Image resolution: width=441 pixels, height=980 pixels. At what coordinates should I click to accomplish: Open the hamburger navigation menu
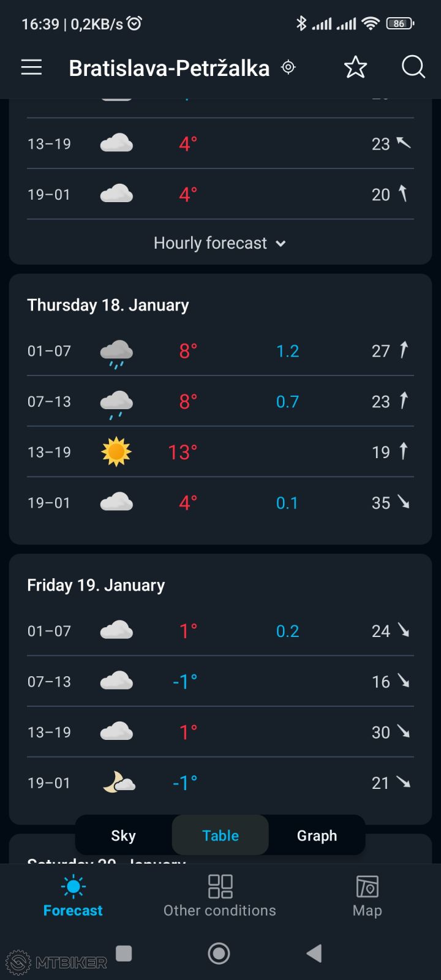(x=32, y=67)
